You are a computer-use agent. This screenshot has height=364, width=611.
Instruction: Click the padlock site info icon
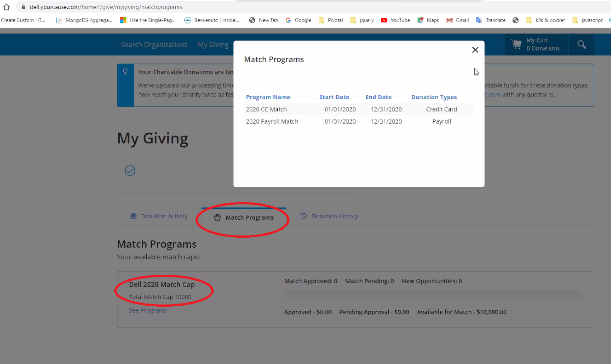tap(23, 7)
